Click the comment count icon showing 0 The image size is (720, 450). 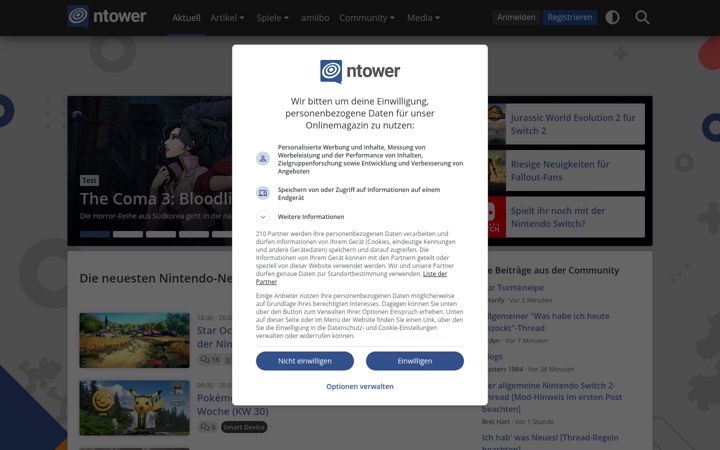click(x=208, y=427)
